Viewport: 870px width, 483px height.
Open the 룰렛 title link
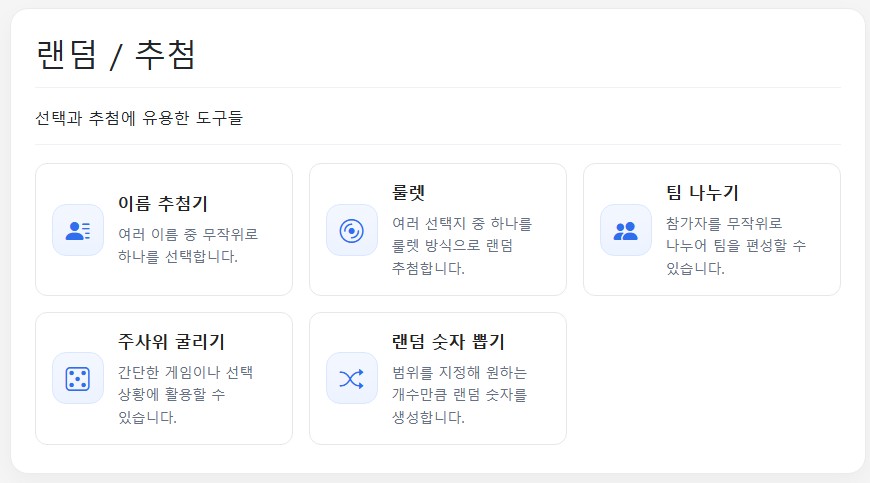click(x=410, y=192)
